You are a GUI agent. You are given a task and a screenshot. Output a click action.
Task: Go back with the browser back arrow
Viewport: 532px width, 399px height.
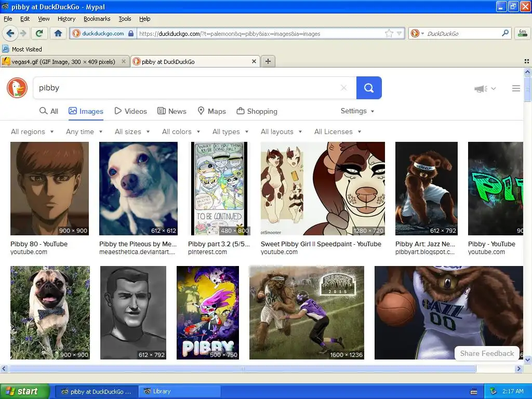click(10, 33)
